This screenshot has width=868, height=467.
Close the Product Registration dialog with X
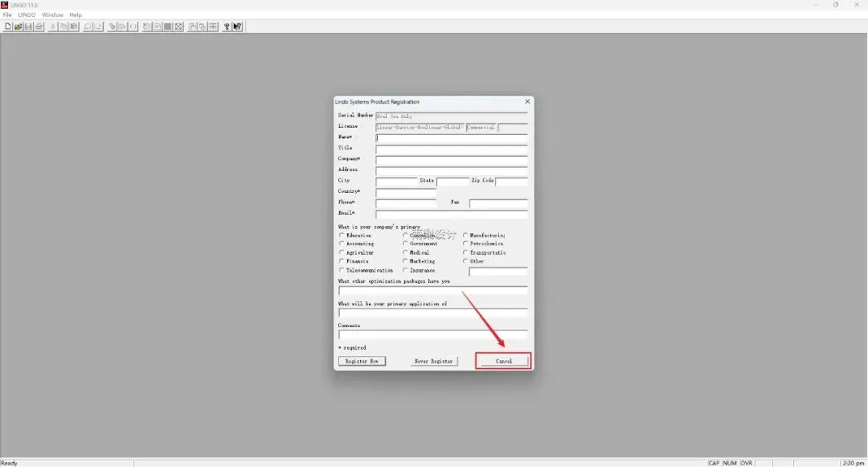[x=527, y=101]
